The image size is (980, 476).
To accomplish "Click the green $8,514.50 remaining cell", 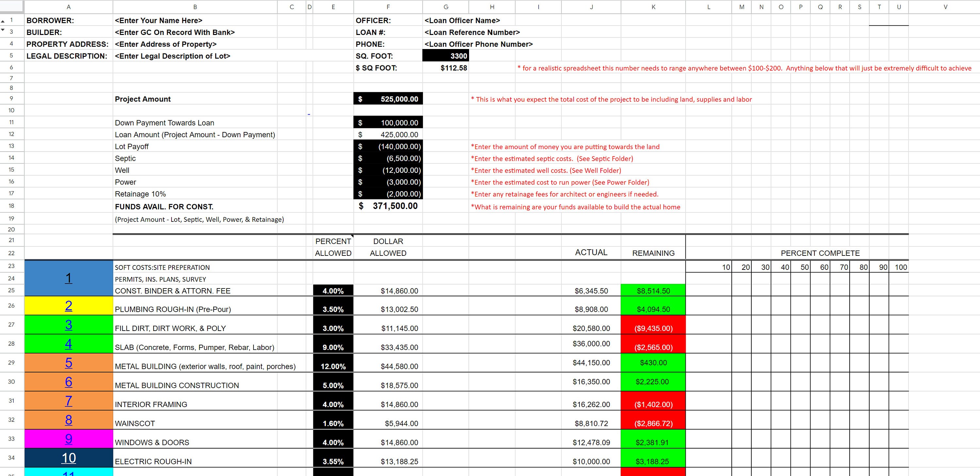I will (x=653, y=290).
